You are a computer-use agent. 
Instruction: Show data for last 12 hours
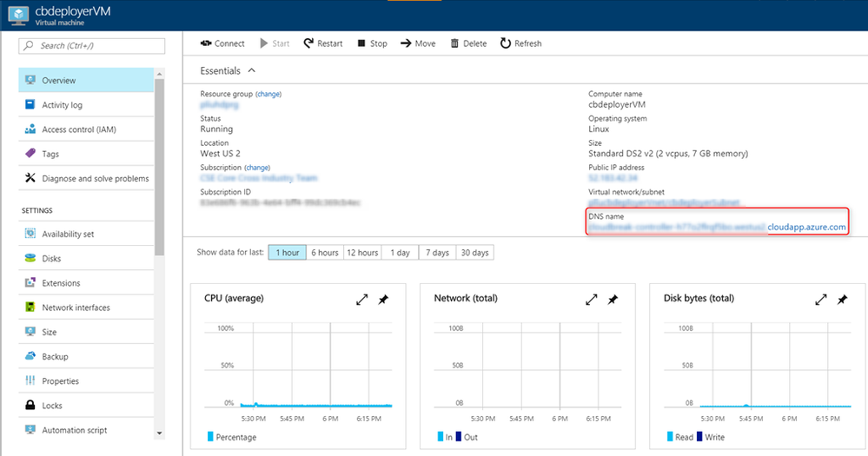point(362,253)
